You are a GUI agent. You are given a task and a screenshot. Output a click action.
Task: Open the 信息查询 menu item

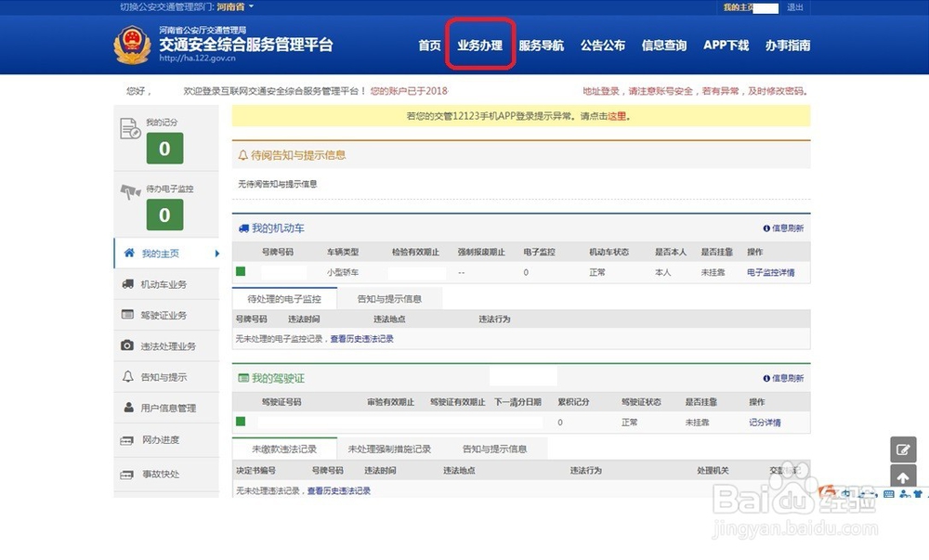point(663,44)
